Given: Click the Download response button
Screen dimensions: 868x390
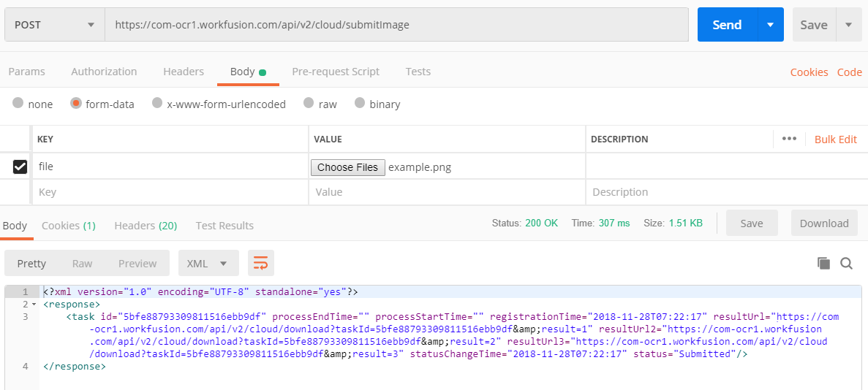Looking at the screenshot, I should coord(824,223).
